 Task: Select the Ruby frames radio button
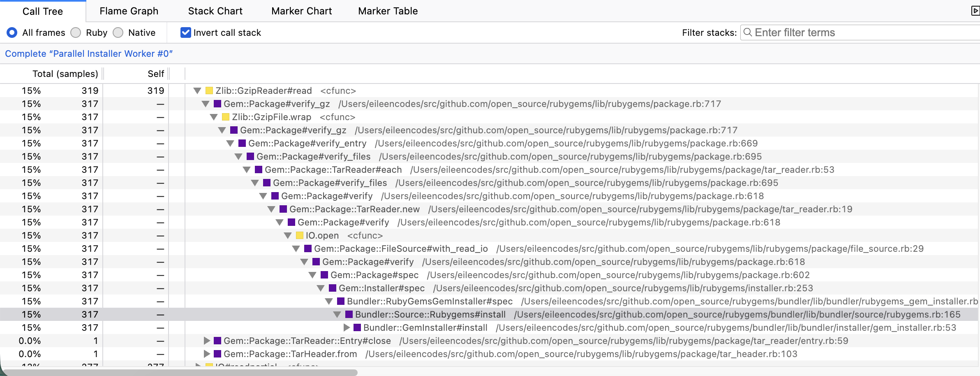(76, 32)
